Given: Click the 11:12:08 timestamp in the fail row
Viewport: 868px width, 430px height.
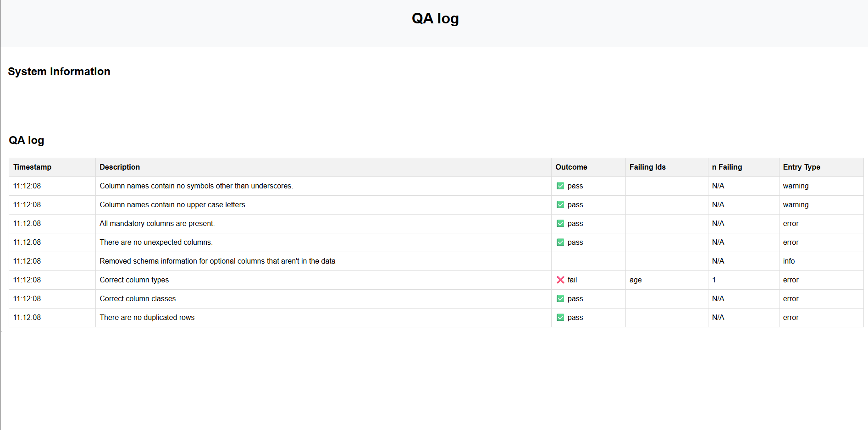Looking at the screenshot, I should click(x=27, y=280).
